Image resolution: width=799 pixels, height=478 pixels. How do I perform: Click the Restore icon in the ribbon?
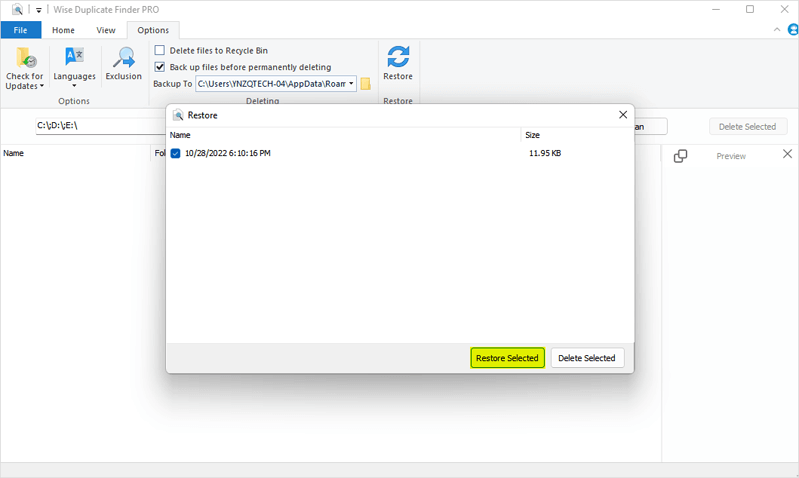click(397, 63)
